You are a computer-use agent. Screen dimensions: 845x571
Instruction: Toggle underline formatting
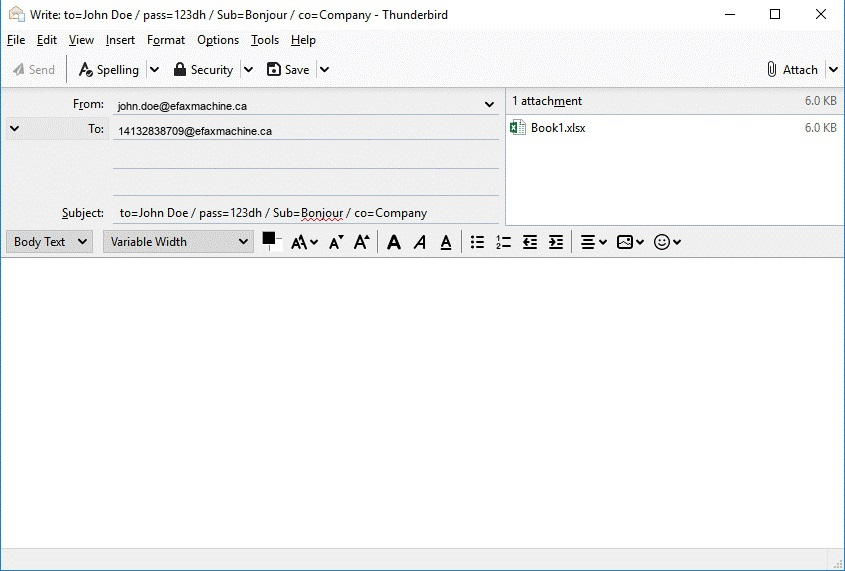point(446,242)
